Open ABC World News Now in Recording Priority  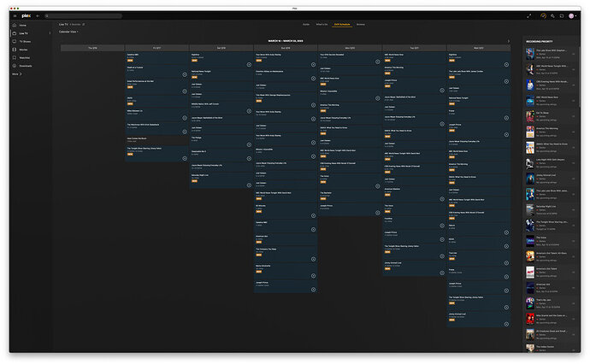551,101
